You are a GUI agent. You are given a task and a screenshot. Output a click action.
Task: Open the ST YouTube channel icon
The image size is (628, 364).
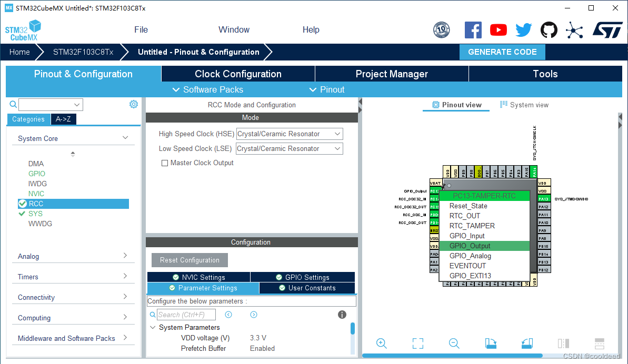pyautogui.click(x=498, y=30)
